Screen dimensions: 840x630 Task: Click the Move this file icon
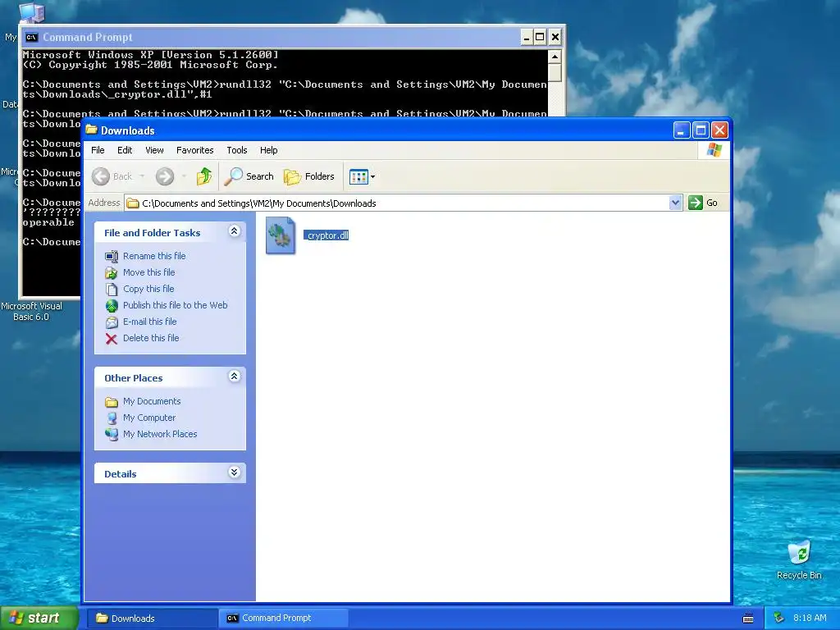point(112,273)
